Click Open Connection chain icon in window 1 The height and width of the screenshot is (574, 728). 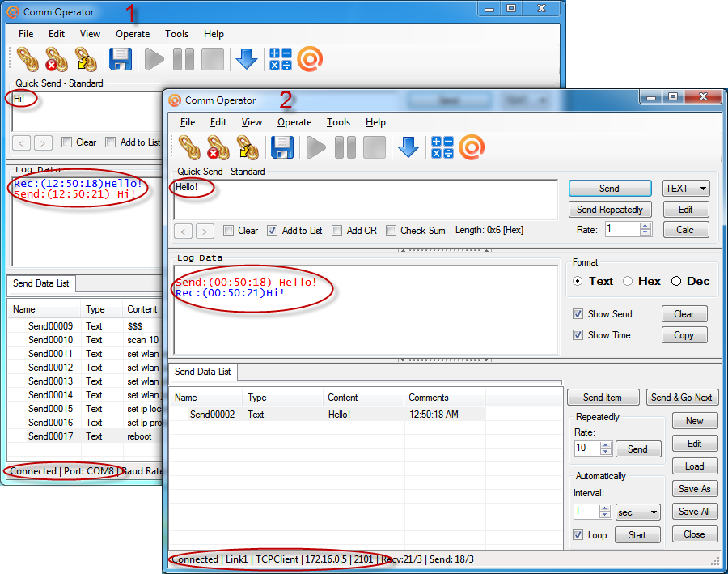(28, 59)
